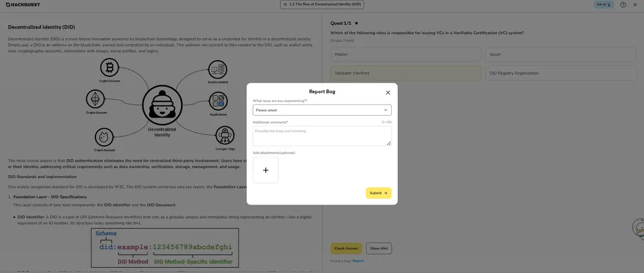The width and height of the screenshot is (644, 273).
Task: Choose the DID Registry Organization answer
Action: click(561, 73)
